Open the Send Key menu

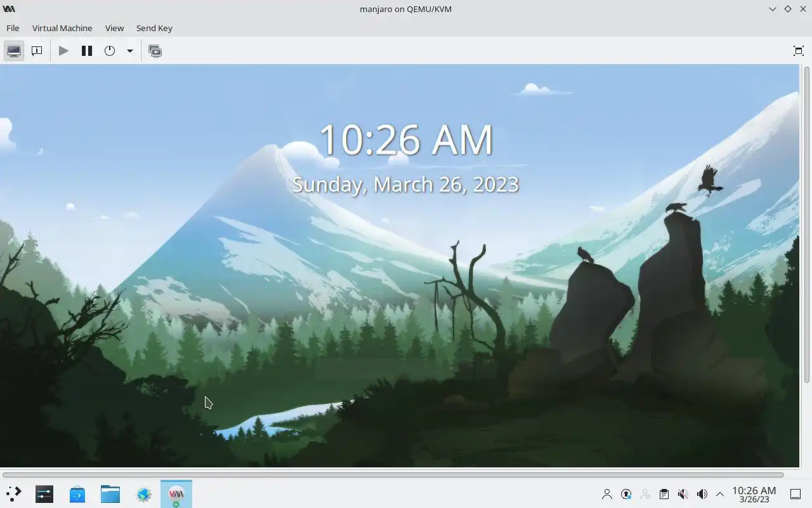[x=154, y=28]
